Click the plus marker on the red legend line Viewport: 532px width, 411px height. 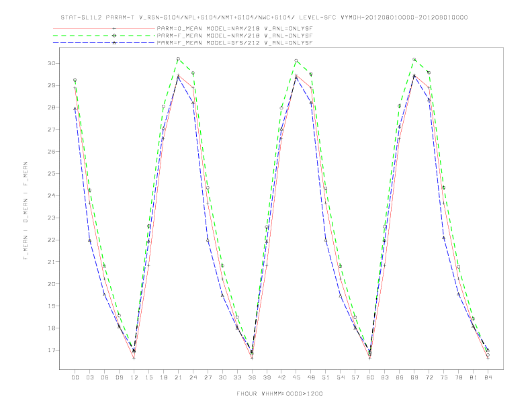tap(114, 28)
